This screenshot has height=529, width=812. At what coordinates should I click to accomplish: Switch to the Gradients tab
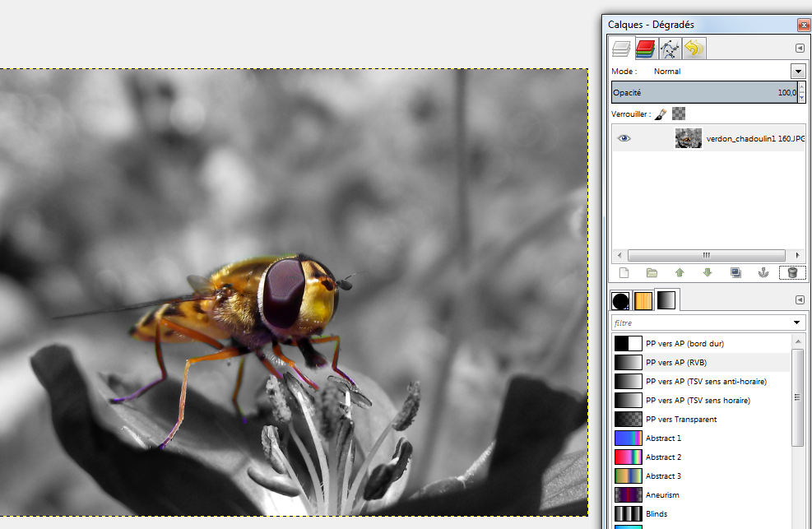[666, 300]
